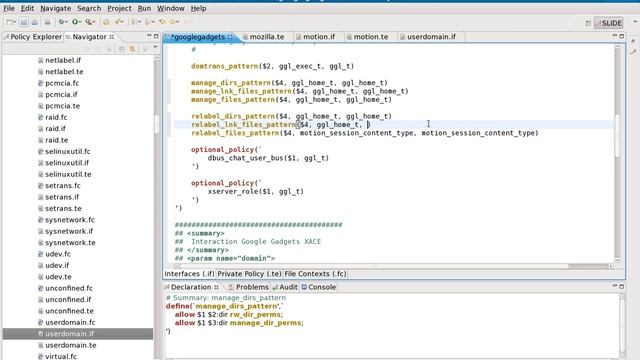The height and width of the screenshot is (360, 640).
Task: Close the Navigator view tab
Action: click(111, 37)
